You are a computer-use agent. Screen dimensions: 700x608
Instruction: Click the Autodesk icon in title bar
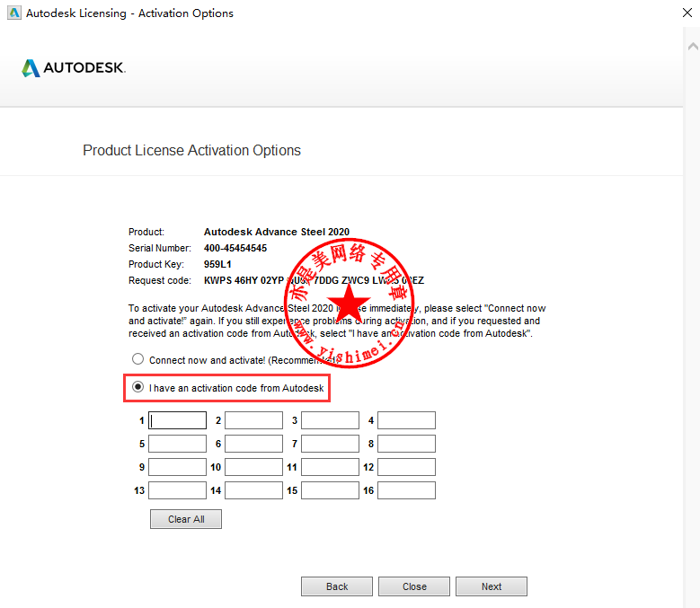(x=14, y=13)
